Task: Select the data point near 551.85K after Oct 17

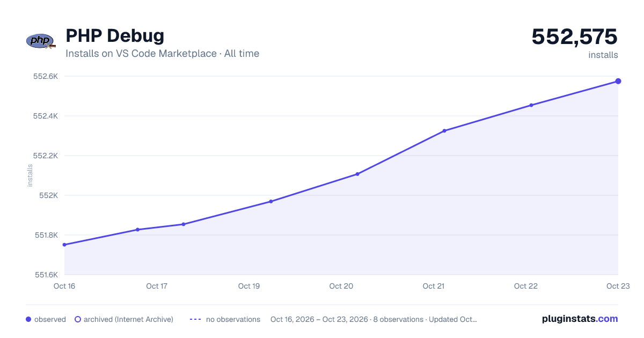Action: click(x=184, y=224)
